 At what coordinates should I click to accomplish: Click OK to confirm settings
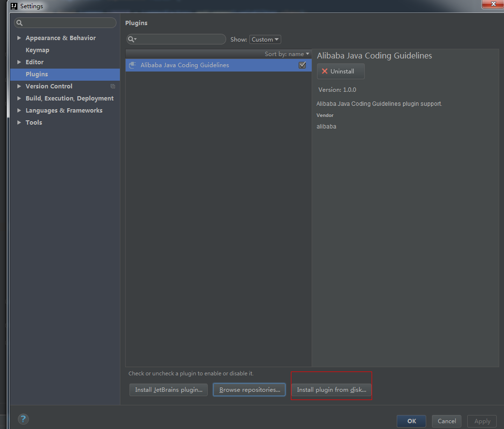(411, 421)
